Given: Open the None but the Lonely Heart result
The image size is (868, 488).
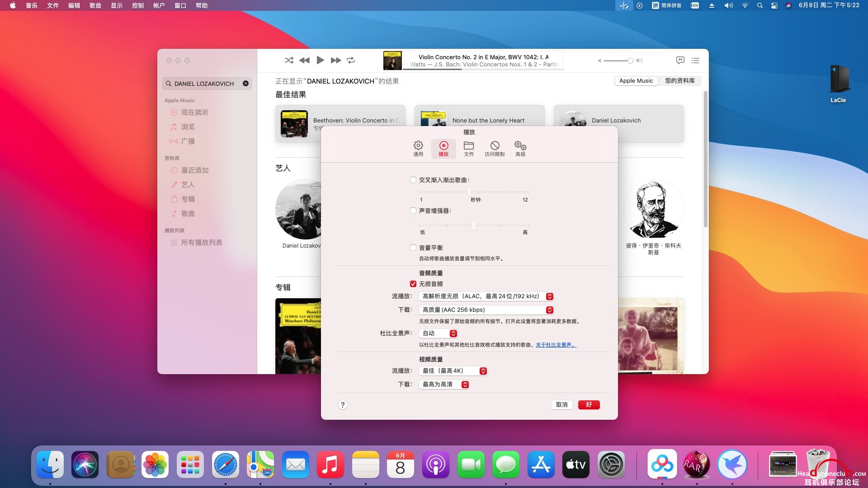Looking at the screenshot, I should (x=479, y=124).
